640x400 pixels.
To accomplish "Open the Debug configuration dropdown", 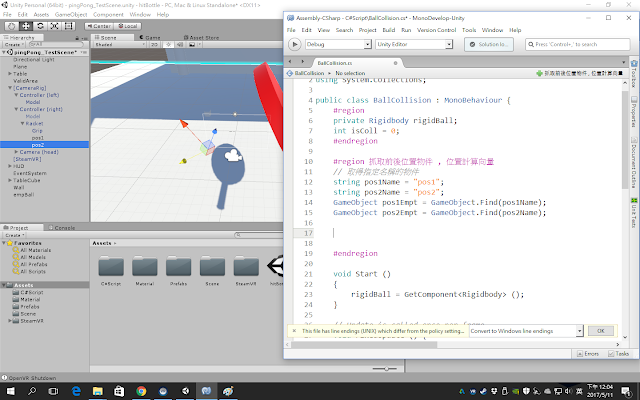I will click(x=338, y=44).
